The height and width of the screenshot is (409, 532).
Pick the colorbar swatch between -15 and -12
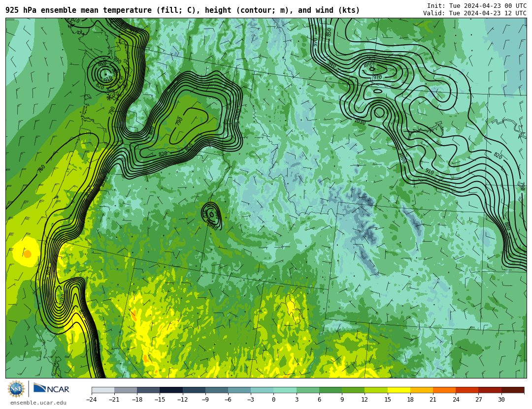tap(171, 390)
